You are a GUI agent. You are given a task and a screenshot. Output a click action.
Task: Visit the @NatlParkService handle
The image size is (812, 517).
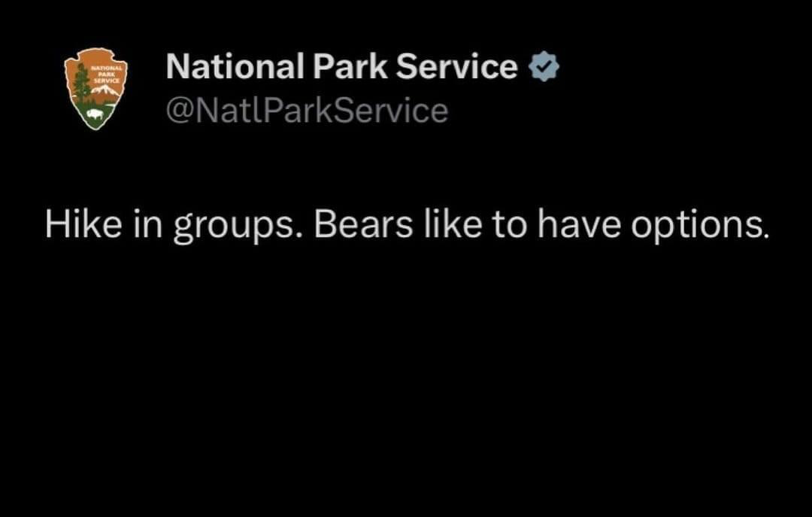point(307,111)
